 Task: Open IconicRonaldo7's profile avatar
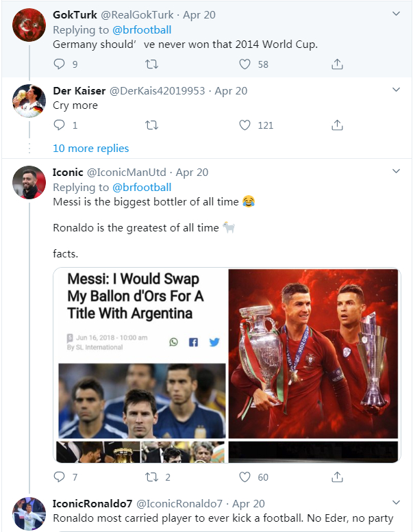(x=29, y=514)
